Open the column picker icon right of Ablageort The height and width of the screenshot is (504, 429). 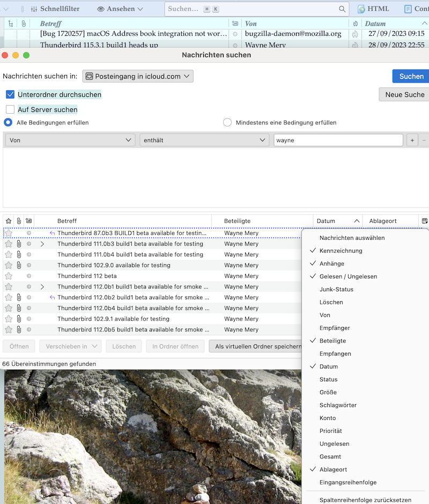coord(425,221)
